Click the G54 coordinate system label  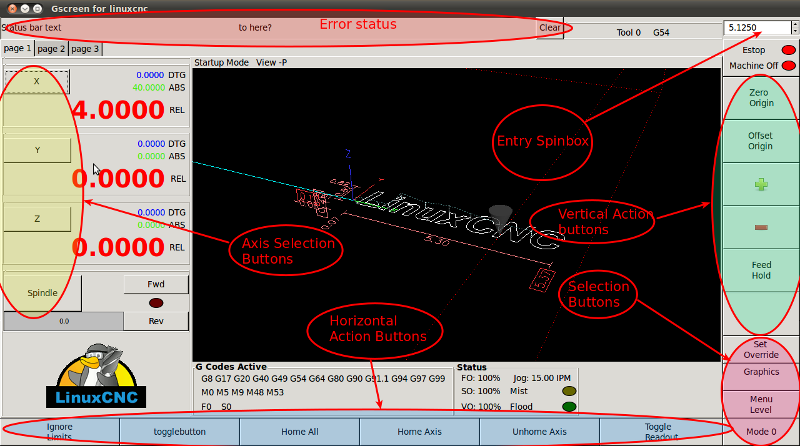tap(661, 33)
